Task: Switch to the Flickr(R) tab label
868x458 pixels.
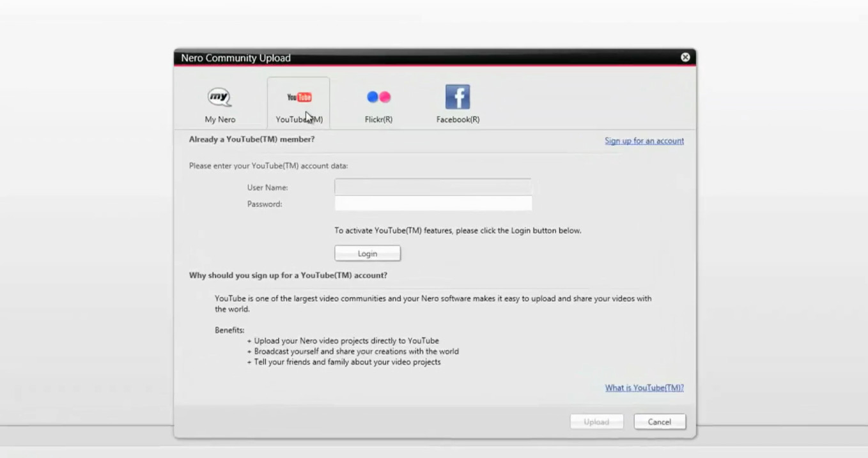Action: tap(378, 119)
